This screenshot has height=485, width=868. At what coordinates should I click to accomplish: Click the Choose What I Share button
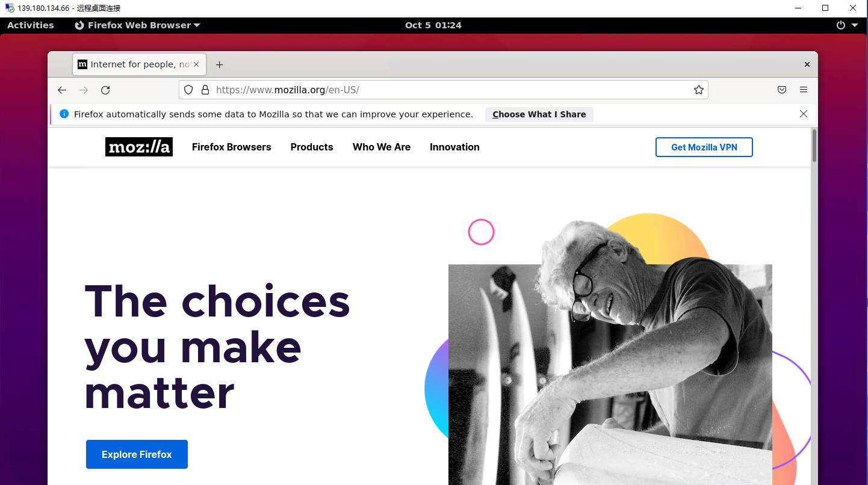[x=539, y=114]
